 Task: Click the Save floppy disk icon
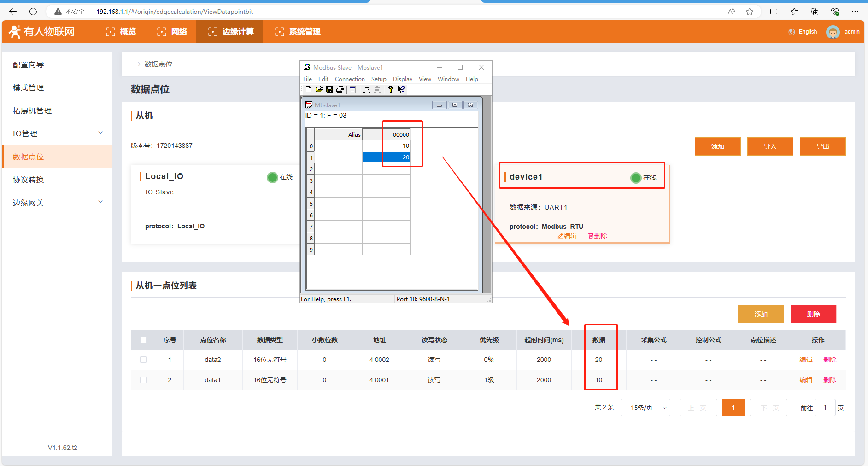pyautogui.click(x=329, y=89)
